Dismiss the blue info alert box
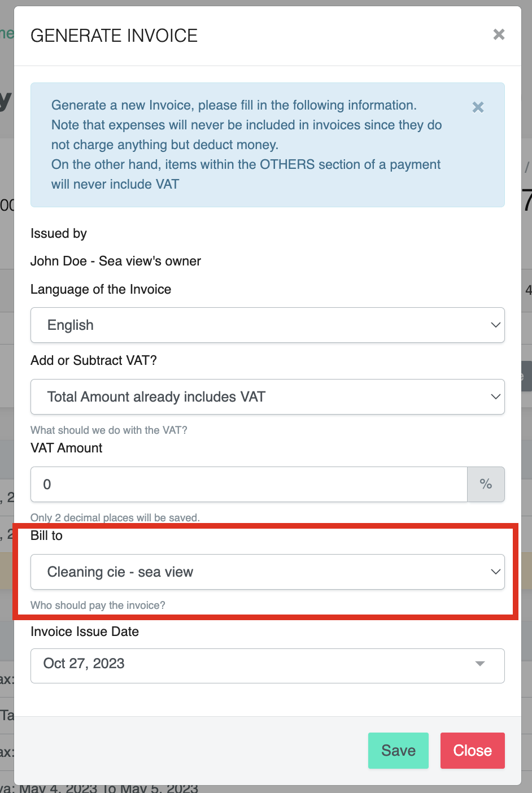 pos(478,107)
